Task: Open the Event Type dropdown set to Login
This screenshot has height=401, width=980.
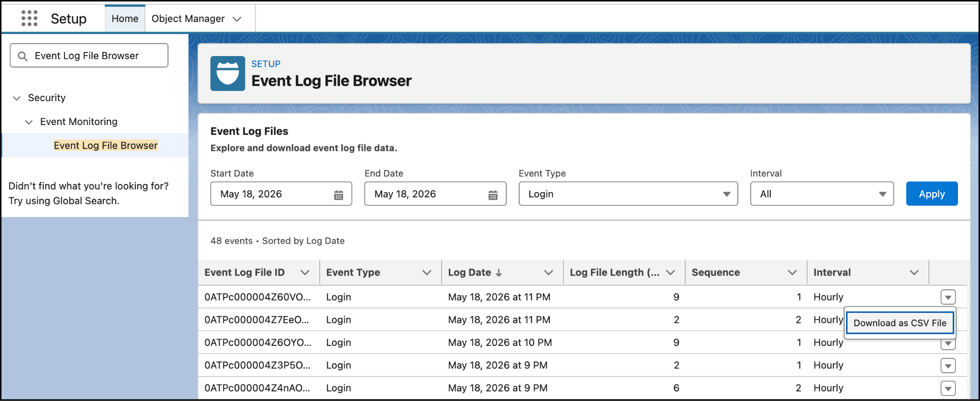Action: click(x=628, y=194)
